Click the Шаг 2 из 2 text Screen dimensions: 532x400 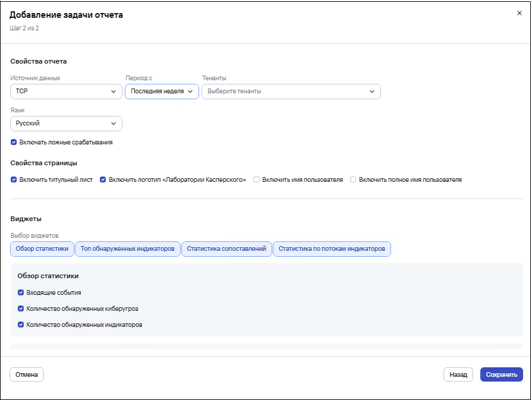click(24, 28)
